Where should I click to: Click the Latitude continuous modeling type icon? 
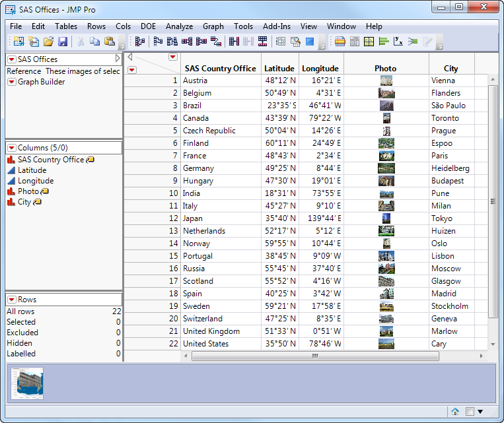pos(11,170)
